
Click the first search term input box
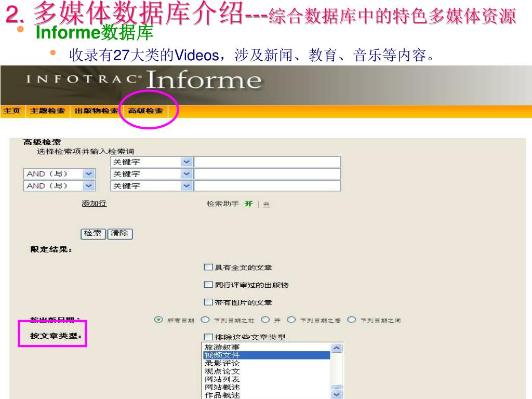(267, 162)
